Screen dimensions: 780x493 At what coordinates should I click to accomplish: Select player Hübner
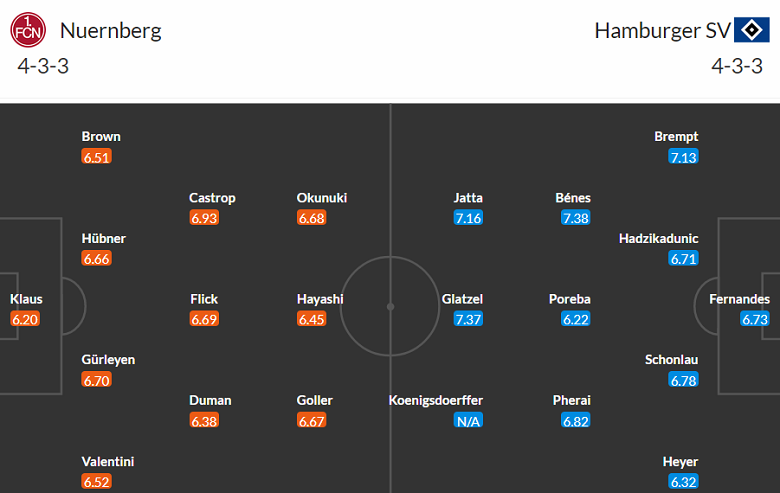104,239
